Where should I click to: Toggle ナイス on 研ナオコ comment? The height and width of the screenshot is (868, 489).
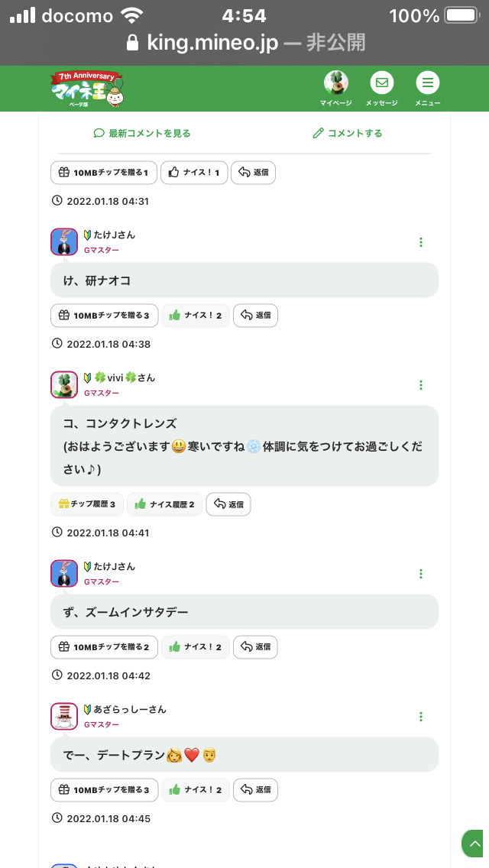click(x=196, y=315)
